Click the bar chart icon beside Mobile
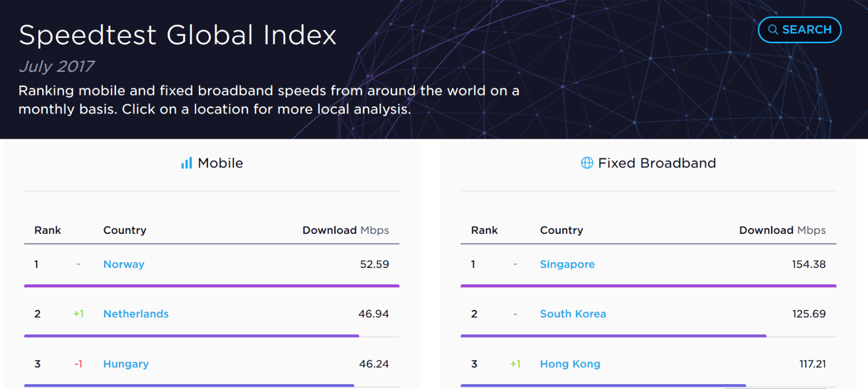The width and height of the screenshot is (868, 389). (186, 163)
